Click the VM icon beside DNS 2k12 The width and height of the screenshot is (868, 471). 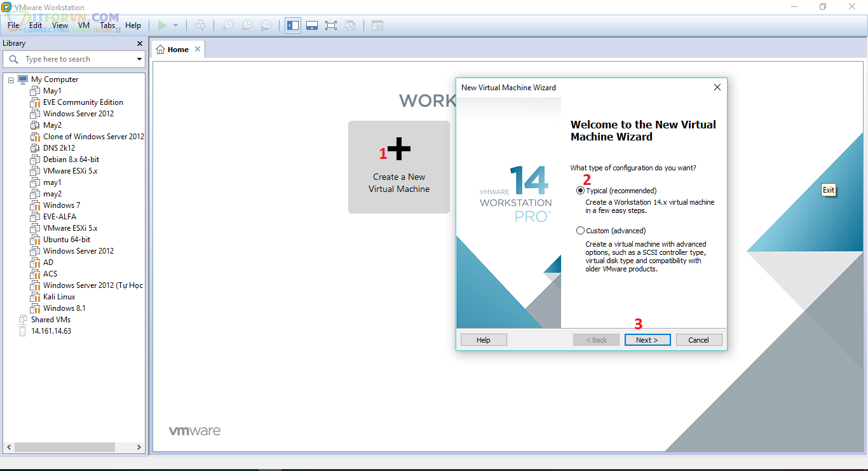pos(36,148)
